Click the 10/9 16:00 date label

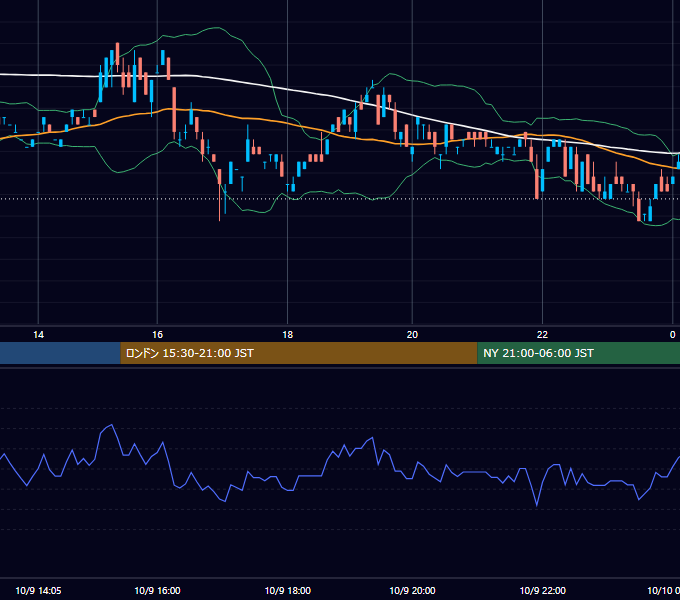pos(157,590)
